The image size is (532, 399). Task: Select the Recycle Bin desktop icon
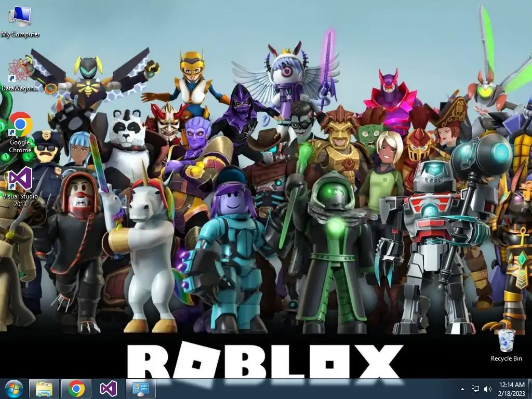506,345
